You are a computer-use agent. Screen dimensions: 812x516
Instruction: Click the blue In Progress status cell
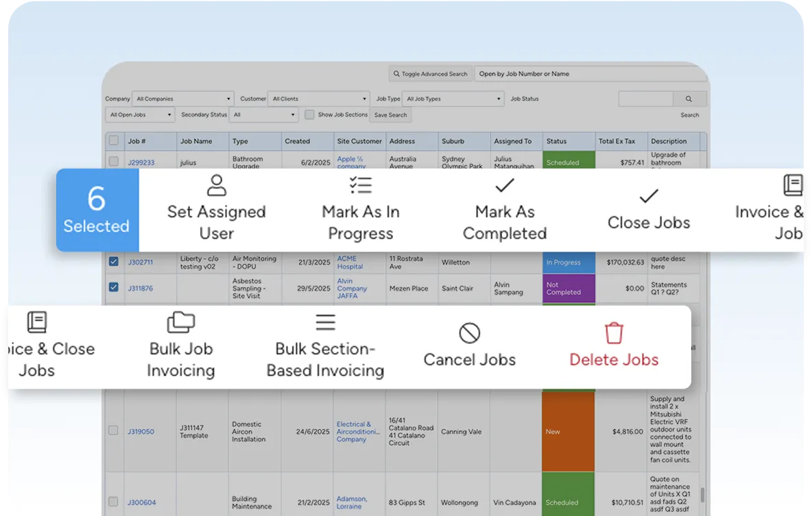pos(569,262)
